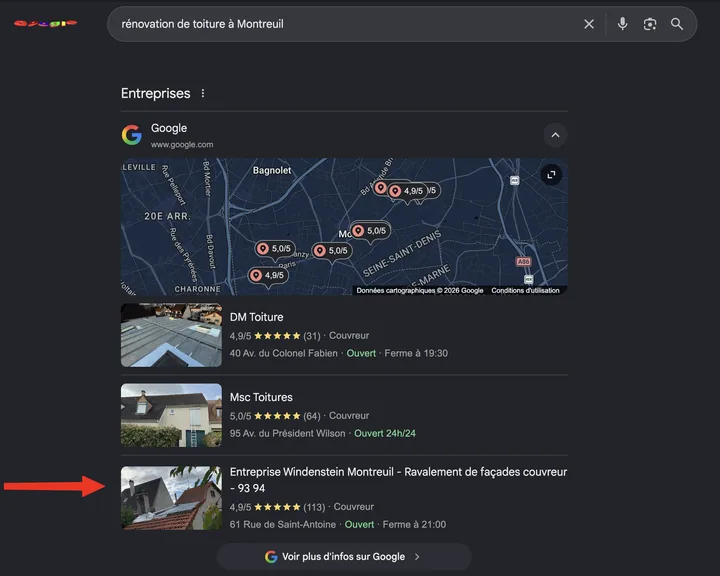Open the Msc Toitures house thumbnail

171,415
